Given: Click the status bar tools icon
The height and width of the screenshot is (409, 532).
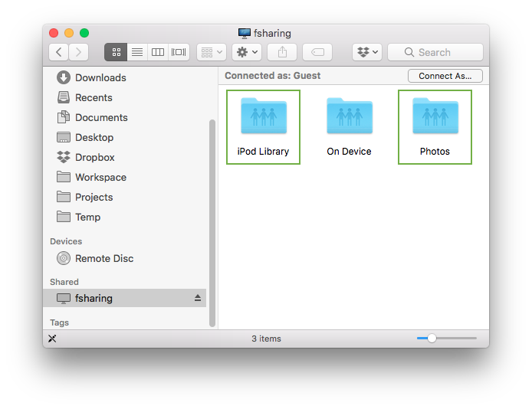Looking at the screenshot, I should (x=52, y=339).
